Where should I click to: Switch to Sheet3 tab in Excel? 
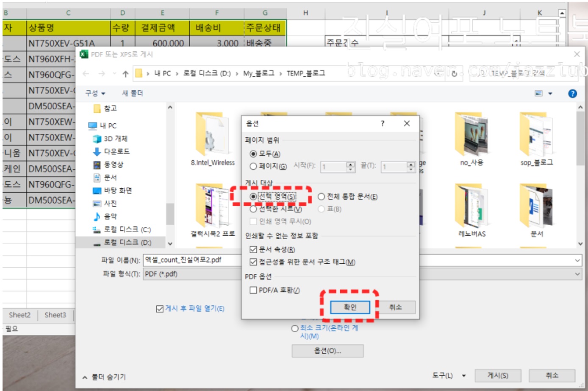pos(55,315)
